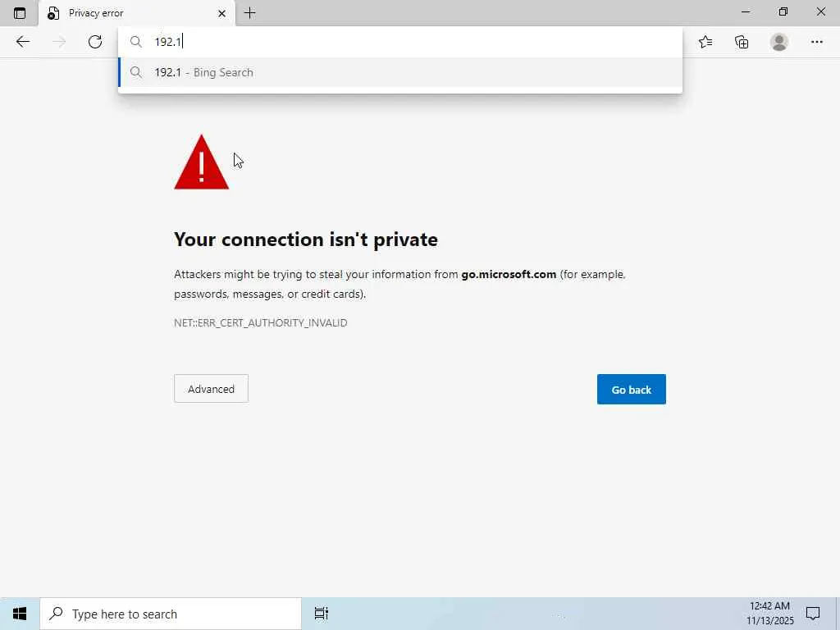Click the user profile avatar
Viewport: 840px width, 630px height.
click(779, 42)
